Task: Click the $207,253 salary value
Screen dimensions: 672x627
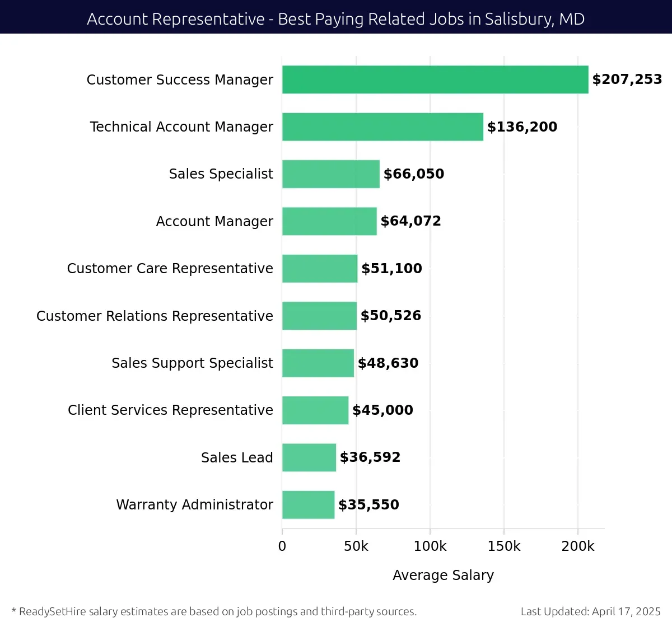Action: (627, 79)
